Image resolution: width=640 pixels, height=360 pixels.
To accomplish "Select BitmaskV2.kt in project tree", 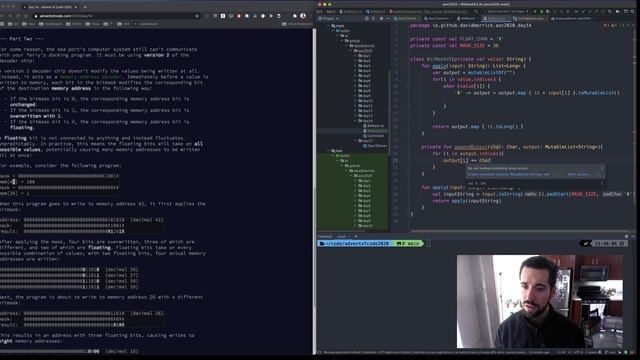I will [376, 131].
